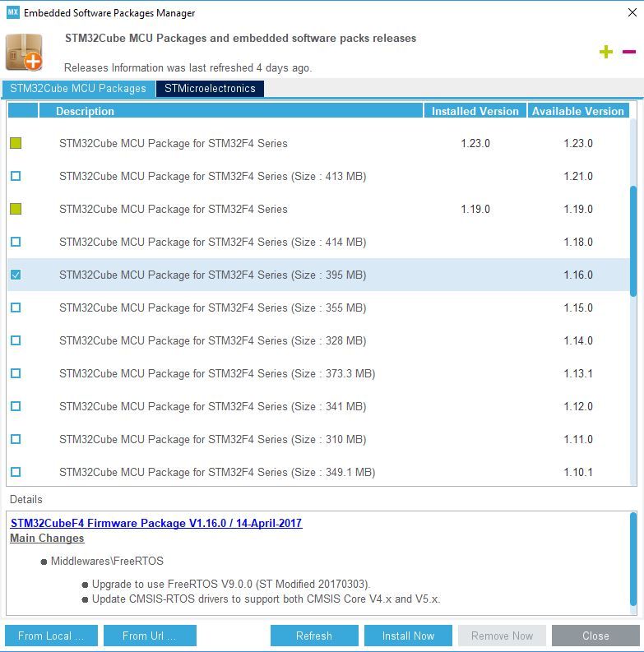Click the Close button at bottom
The width and height of the screenshot is (644, 652).
click(x=595, y=636)
